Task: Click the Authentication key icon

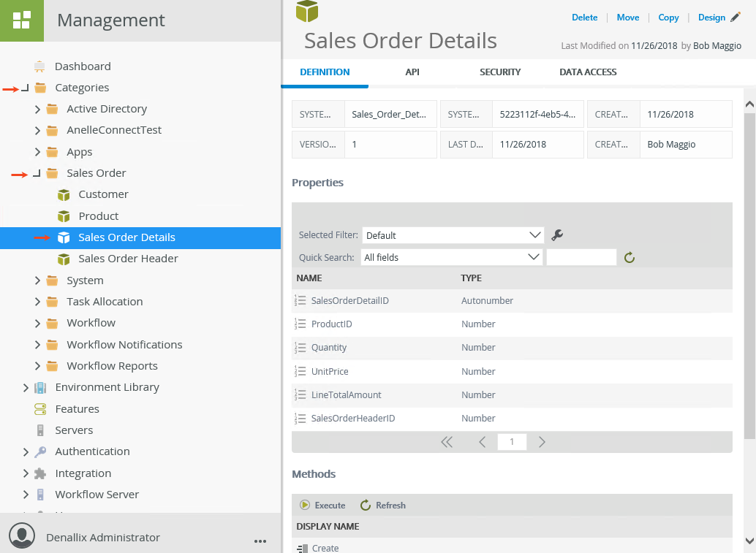Action: pos(40,451)
